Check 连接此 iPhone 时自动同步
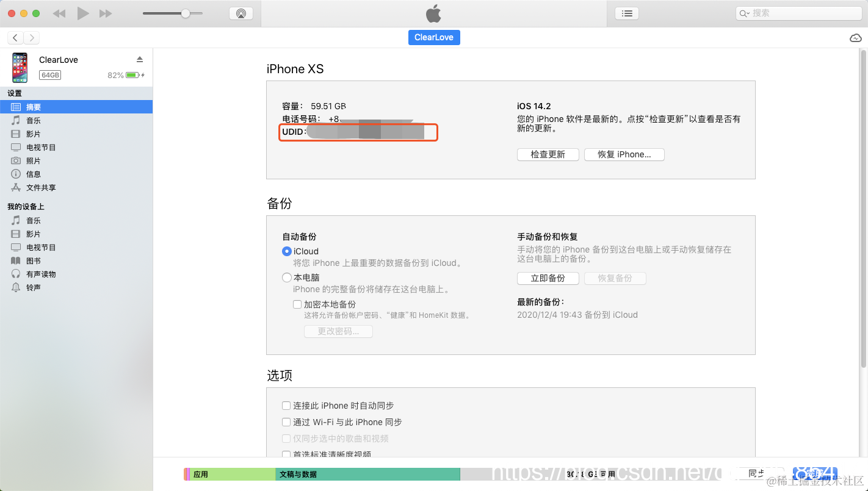Screen dimensions: 868x491 [x=286, y=405]
